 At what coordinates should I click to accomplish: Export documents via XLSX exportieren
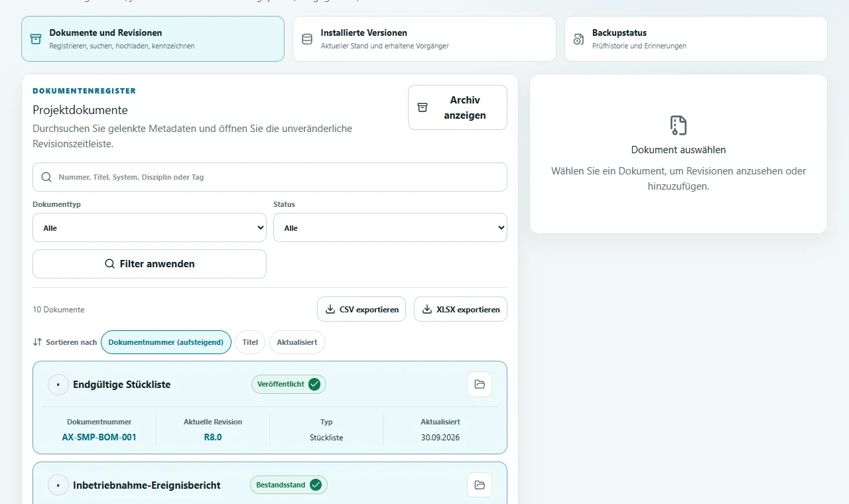coord(460,309)
